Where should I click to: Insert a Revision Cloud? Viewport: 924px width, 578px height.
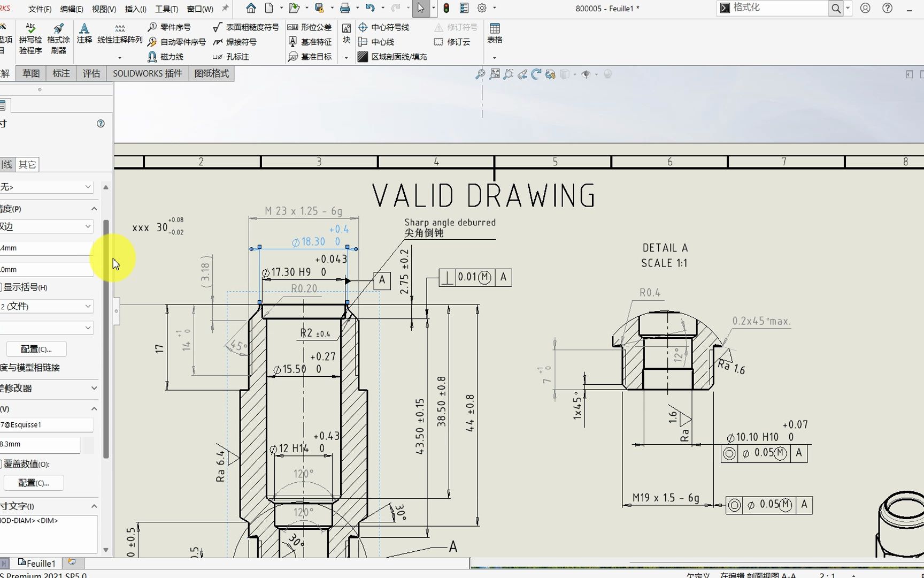452,42
